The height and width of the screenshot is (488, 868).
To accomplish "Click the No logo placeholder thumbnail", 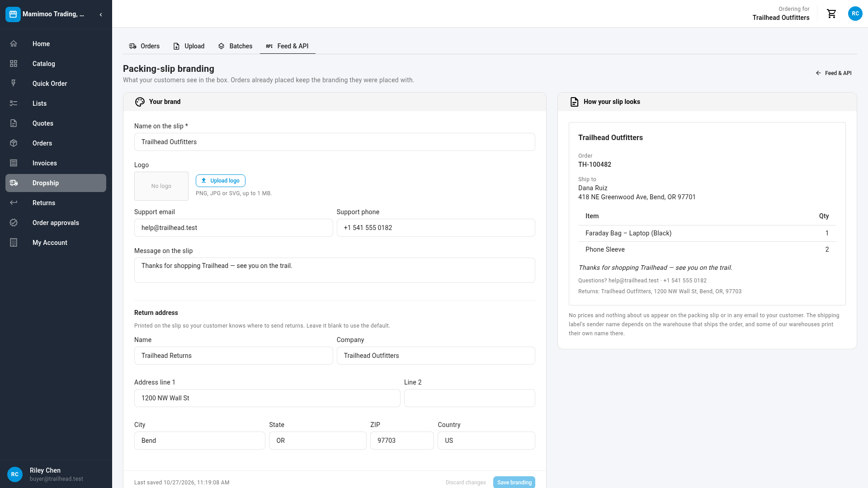I will [161, 186].
